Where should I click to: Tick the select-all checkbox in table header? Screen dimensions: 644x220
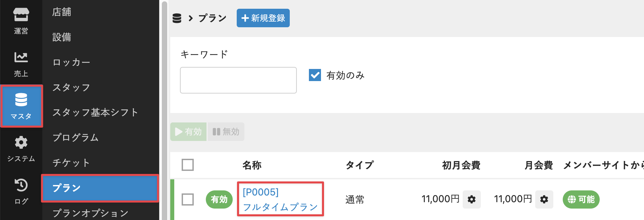tap(188, 165)
